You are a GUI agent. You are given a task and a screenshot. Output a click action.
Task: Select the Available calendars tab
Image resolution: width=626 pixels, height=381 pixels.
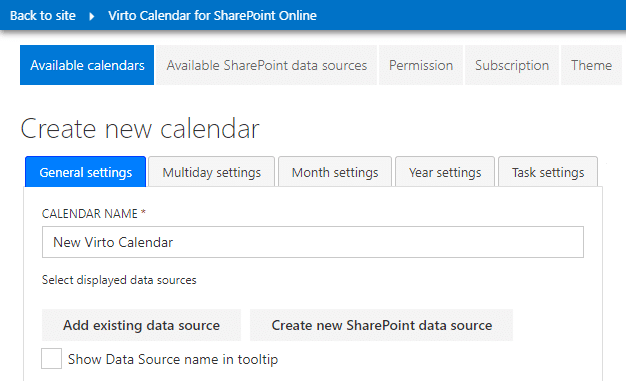tap(87, 65)
